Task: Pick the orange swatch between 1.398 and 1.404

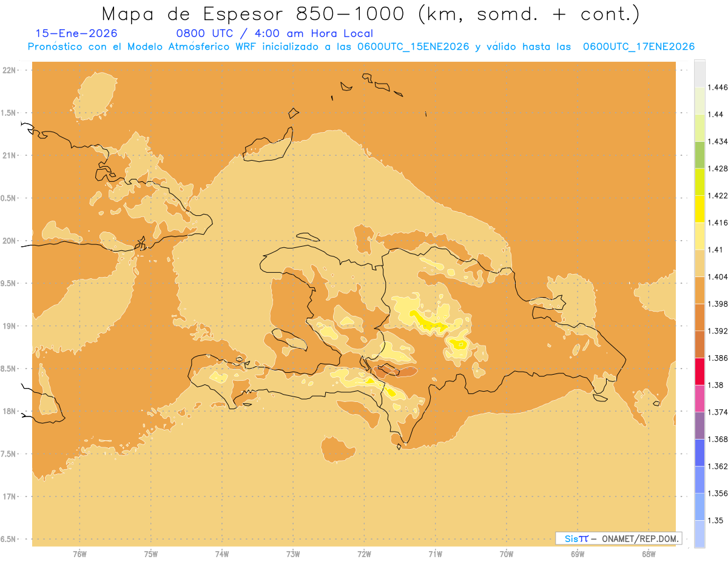Action: (x=699, y=290)
